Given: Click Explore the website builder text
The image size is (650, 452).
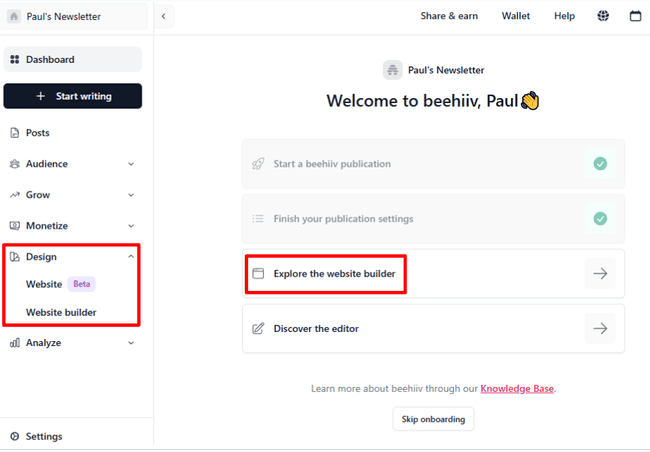Looking at the screenshot, I should pos(334,274).
